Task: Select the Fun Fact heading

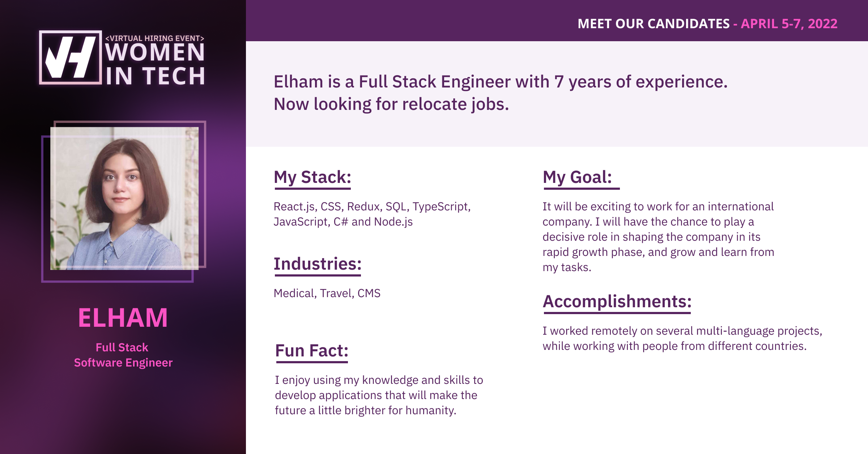Action: click(x=311, y=351)
